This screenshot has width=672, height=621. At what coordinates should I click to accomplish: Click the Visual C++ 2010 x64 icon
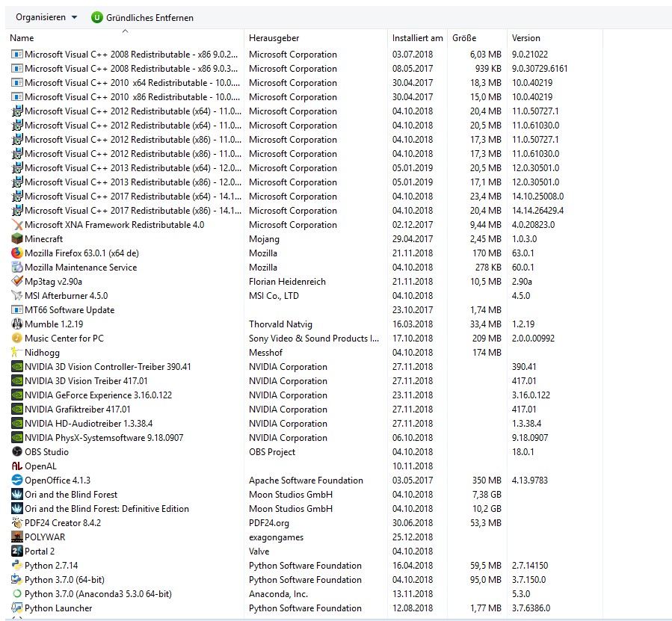point(16,82)
